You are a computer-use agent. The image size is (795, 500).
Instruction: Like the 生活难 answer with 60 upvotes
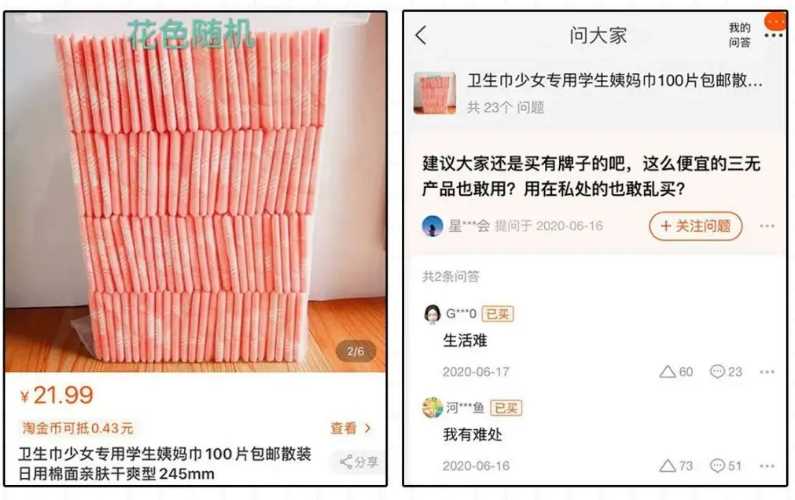(676, 372)
